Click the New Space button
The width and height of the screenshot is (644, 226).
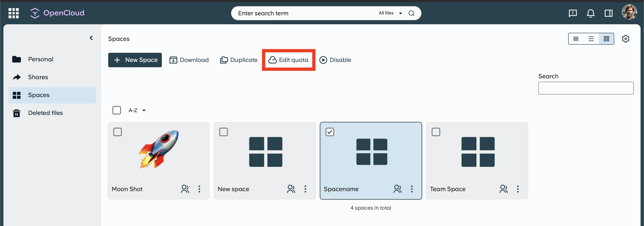click(x=135, y=60)
